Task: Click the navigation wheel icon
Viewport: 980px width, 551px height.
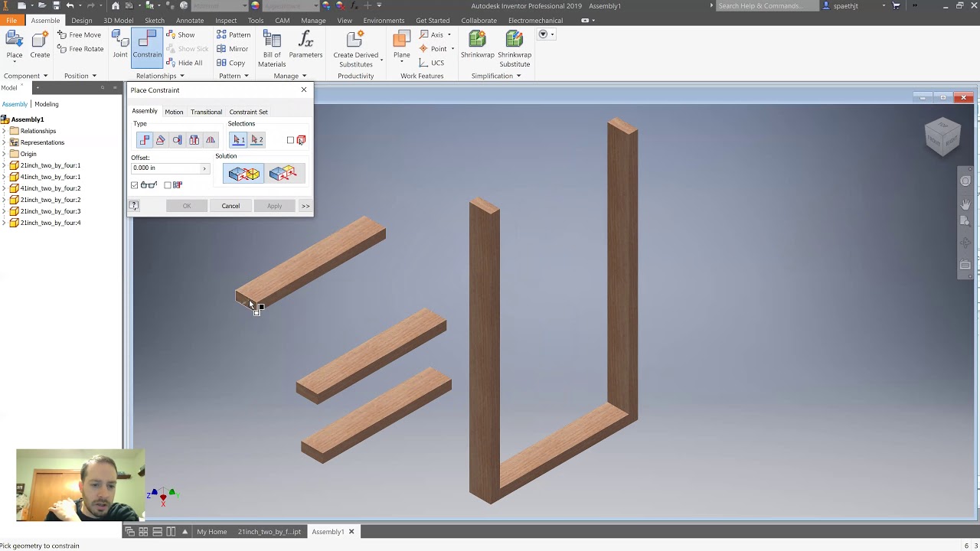Action: pyautogui.click(x=965, y=181)
